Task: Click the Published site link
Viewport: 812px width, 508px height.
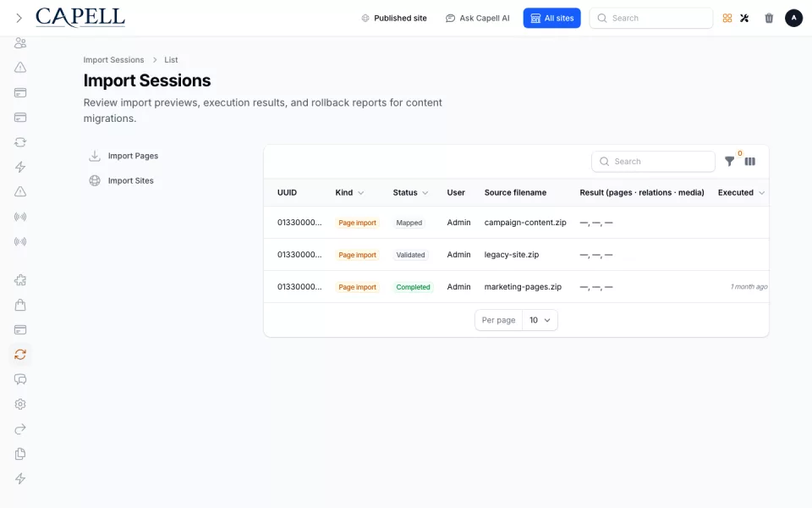Action: (394, 18)
